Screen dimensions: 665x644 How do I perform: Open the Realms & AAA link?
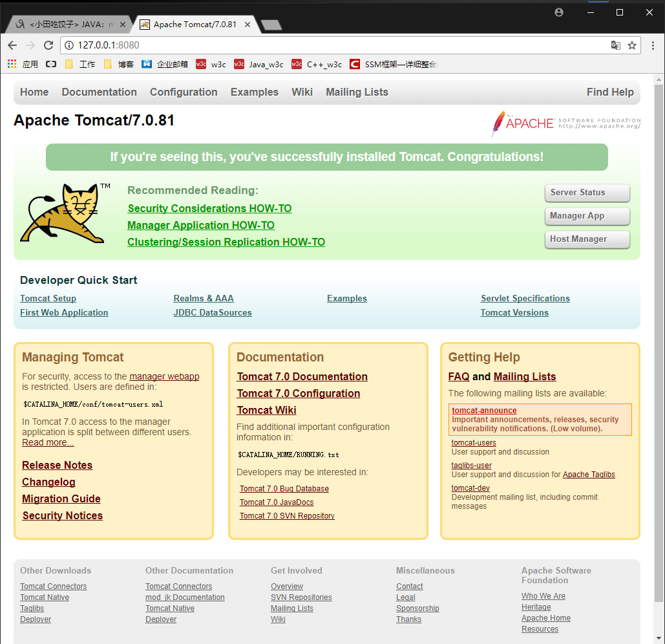(x=204, y=298)
